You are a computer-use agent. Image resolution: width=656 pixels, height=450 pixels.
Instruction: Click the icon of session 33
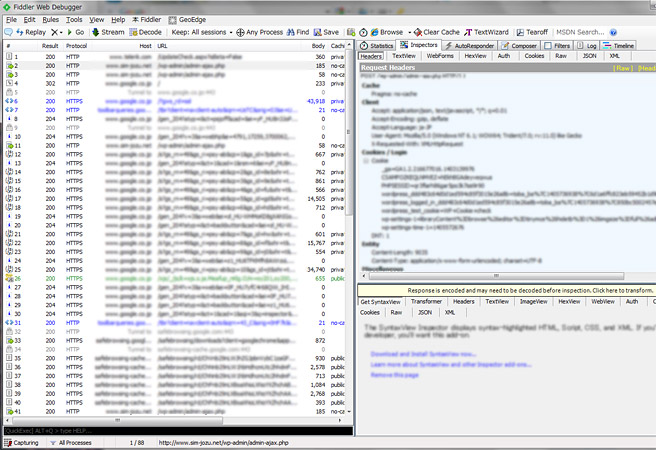(x=9, y=340)
